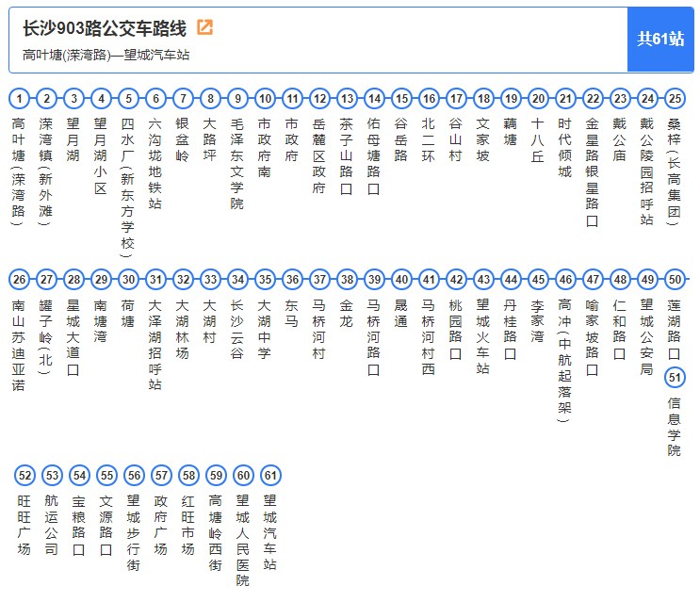This screenshot has width=700, height=602.
Task: Open the 南山苏迪亚诺 station link
Action: pyautogui.click(x=20, y=345)
